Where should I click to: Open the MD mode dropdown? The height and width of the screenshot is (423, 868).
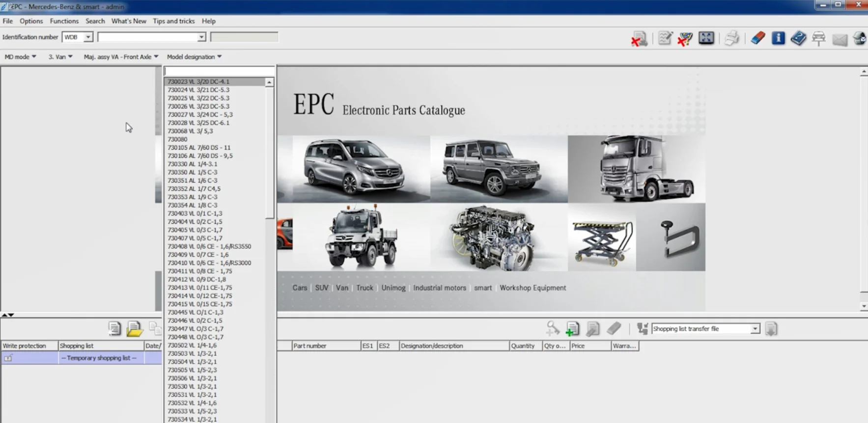(20, 57)
